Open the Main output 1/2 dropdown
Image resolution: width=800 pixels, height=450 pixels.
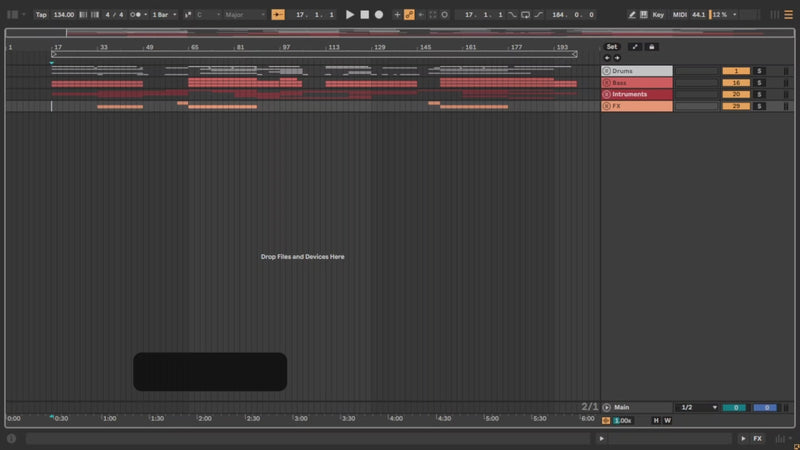coord(699,408)
